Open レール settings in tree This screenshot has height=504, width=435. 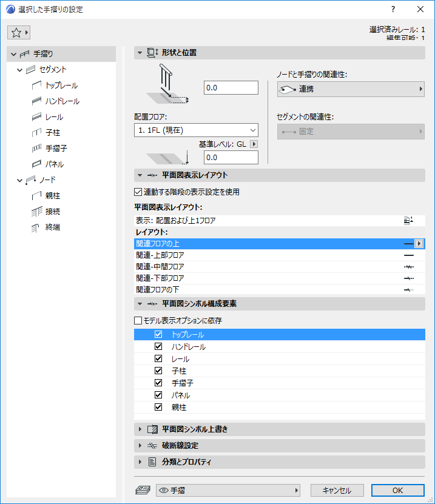pos(54,116)
